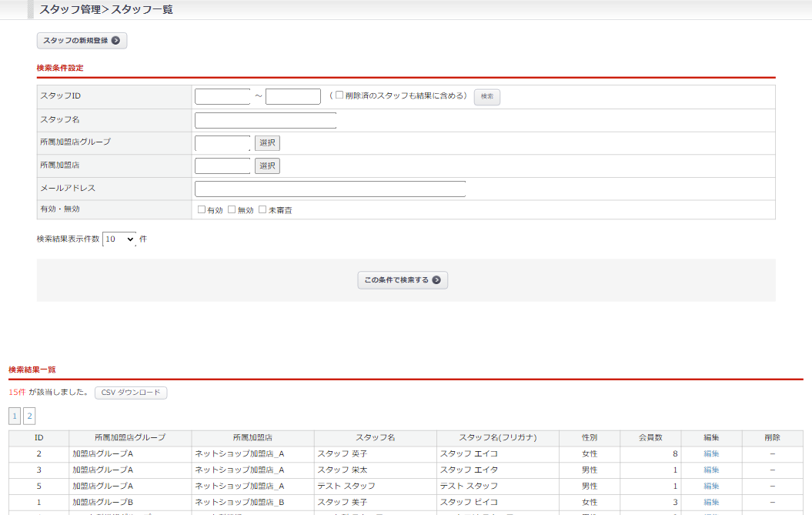Click 編集 link for テスト スタッフ
Screen dimensions: 812x515
(x=711, y=486)
